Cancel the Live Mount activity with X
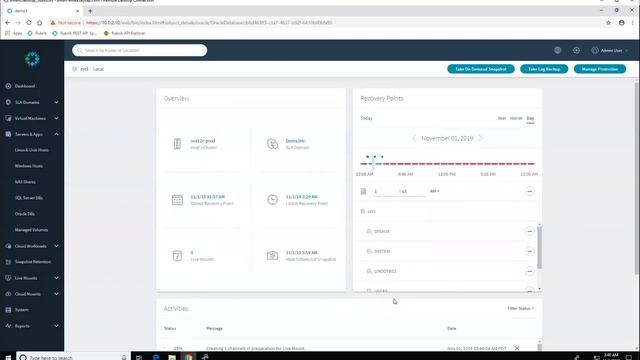The height and width of the screenshot is (360, 640). [x=517, y=348]
